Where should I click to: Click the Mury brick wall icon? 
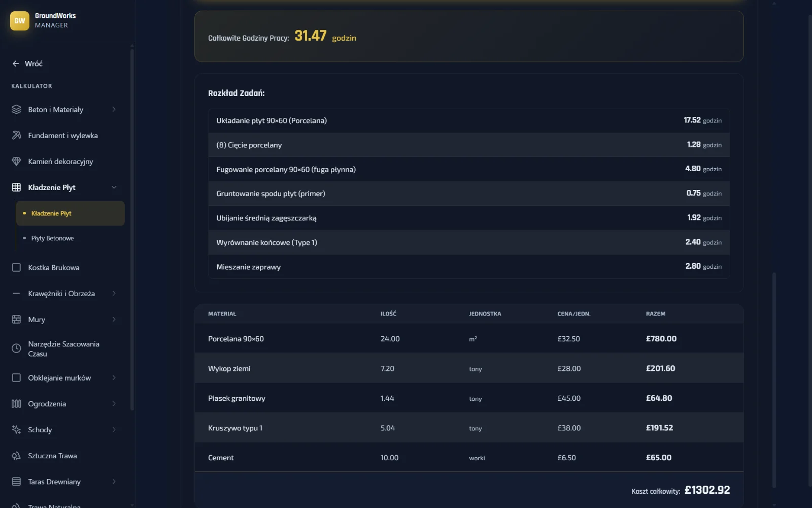(16, 319)
